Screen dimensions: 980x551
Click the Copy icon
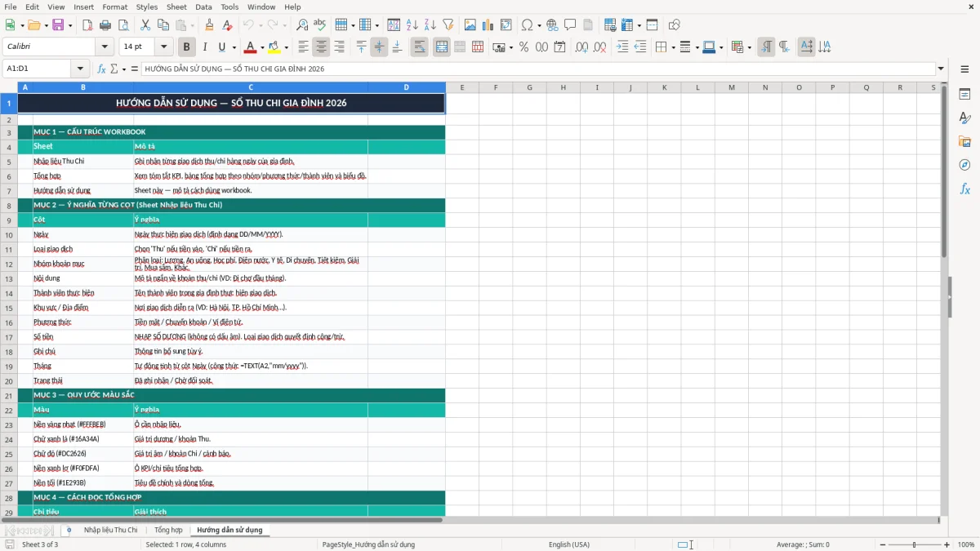(x=163, y=25)
